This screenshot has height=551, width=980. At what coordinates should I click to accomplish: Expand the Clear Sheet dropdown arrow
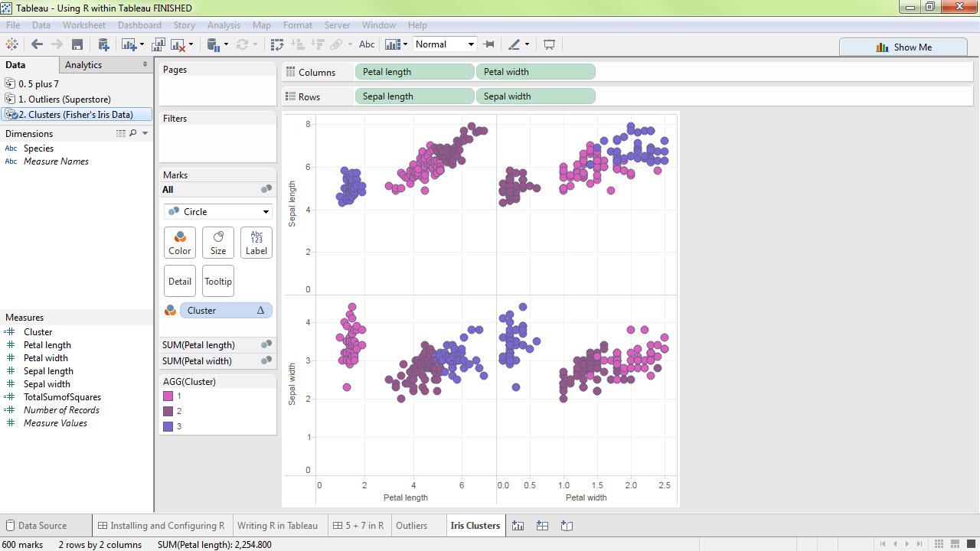191,44
